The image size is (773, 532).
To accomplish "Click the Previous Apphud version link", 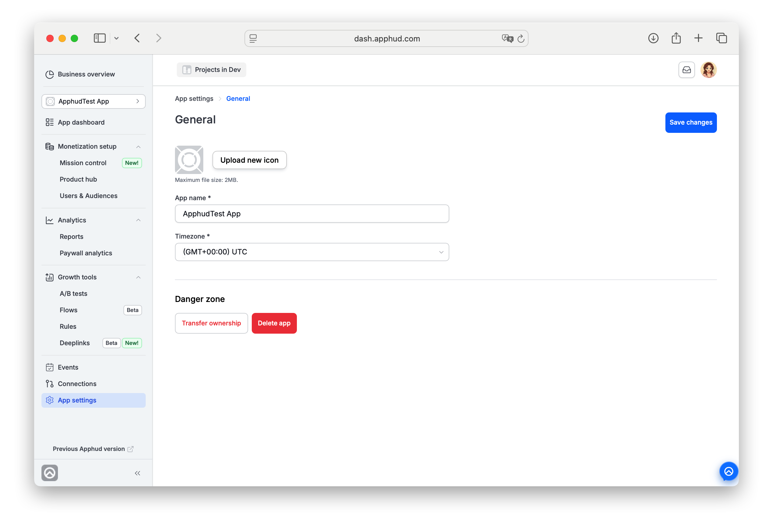I will [x=93, y=449].
